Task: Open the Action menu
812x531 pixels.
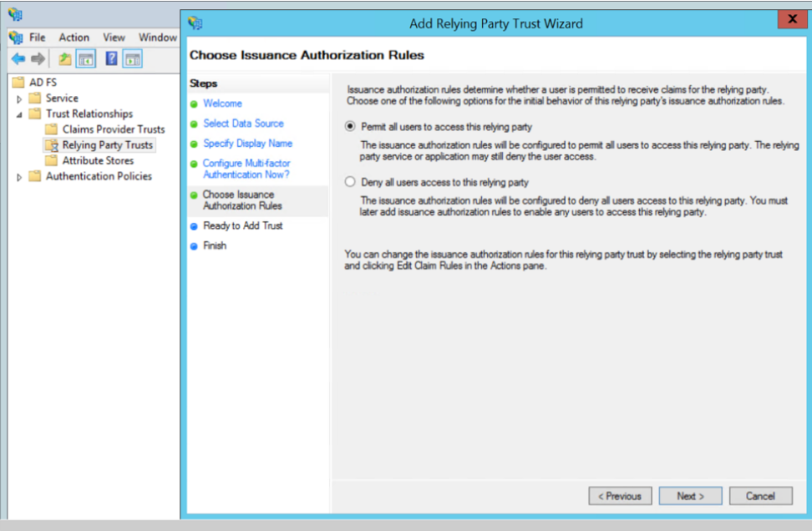Action: [x=74, y=38]
